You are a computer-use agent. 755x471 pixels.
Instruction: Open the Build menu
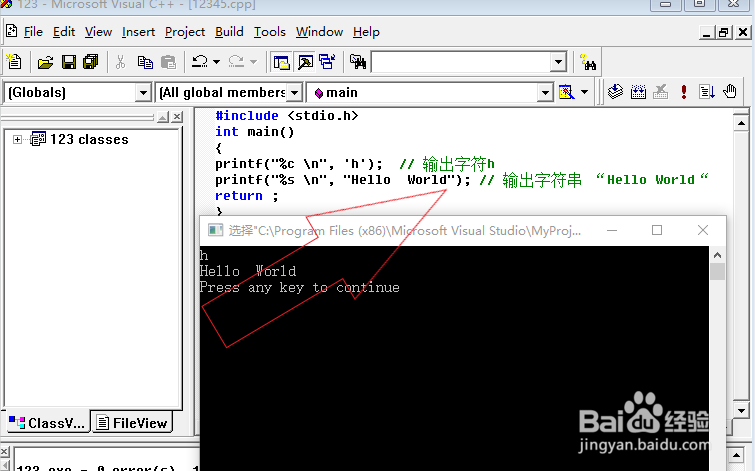pyautogui.click(x=229, y=32)
